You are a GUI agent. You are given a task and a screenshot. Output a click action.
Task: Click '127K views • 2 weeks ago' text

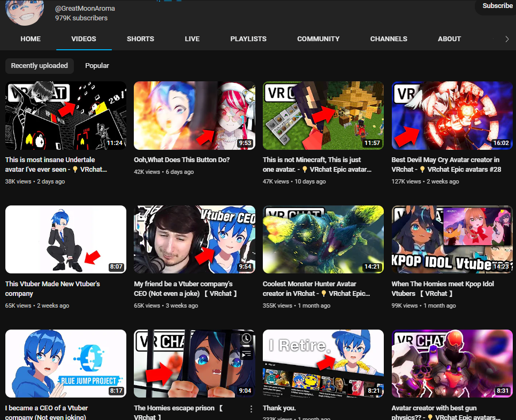425,181
